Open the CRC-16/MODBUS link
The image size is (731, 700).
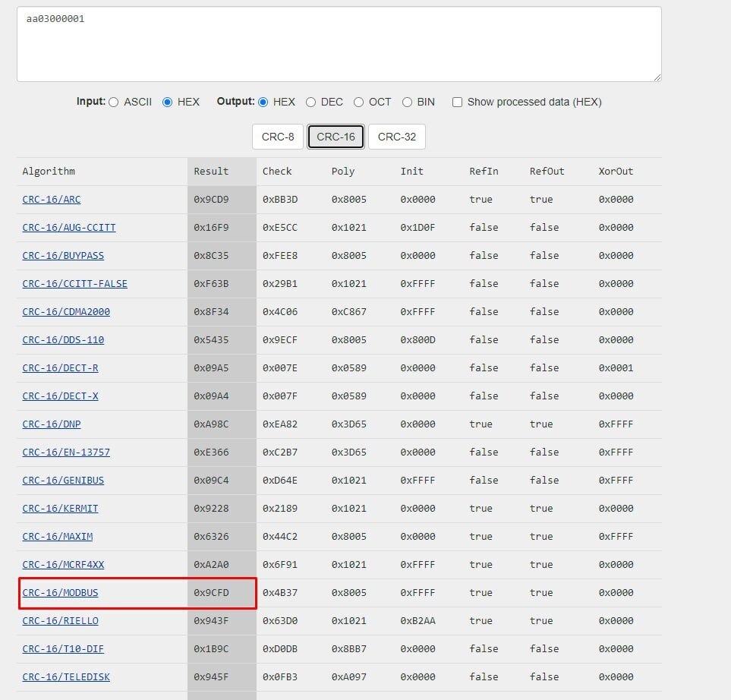(x=60, y=593)
